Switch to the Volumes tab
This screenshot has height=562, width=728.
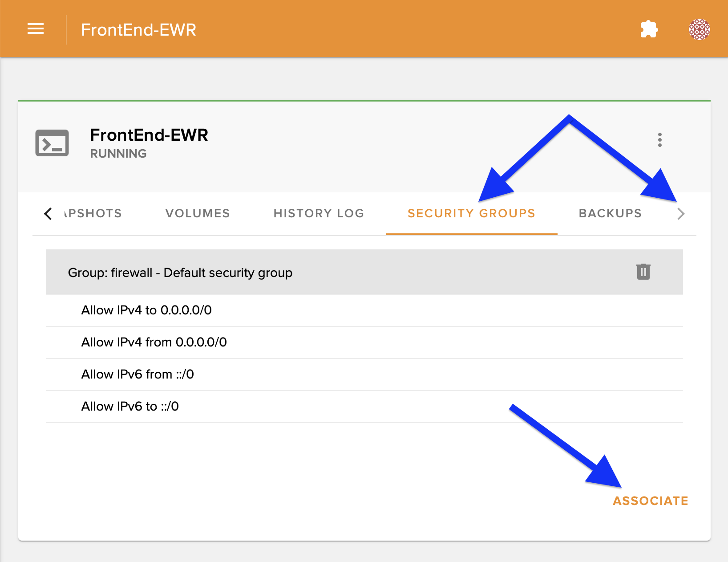pos(198,213)
